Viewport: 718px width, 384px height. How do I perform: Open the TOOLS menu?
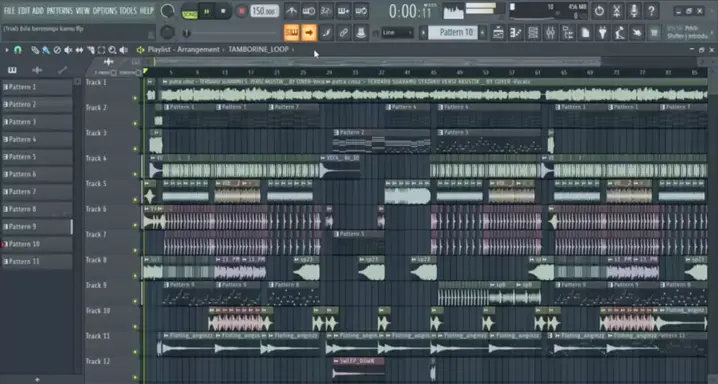pyautogui.click(x=128, y=11)
